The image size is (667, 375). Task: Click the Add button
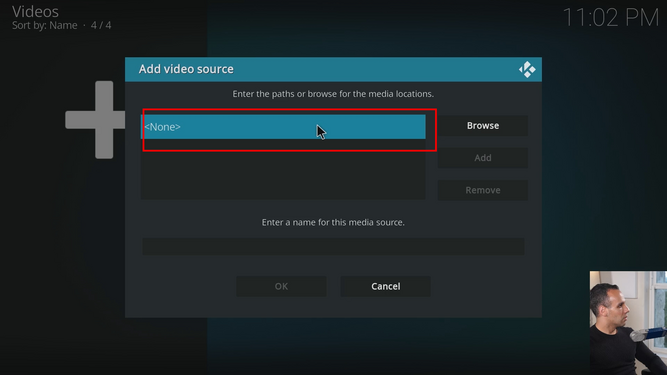pos(483,158)
